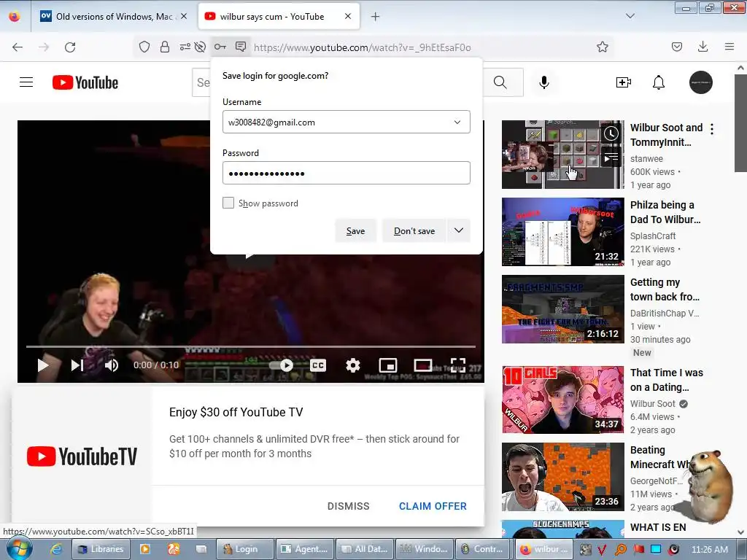
Task: Open the That Time I was on a Dating thumbnail
Action: click(562, 400)
